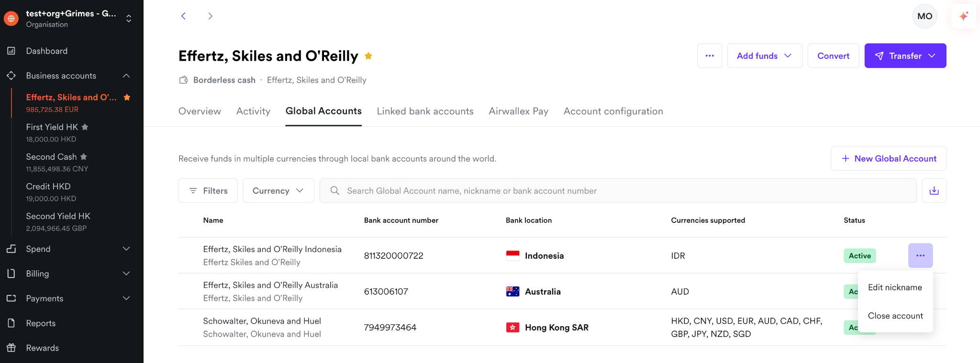The image size is (980, 363).
Task: Click the Business accounts diamond icon
Action: [x=11, y=76]
